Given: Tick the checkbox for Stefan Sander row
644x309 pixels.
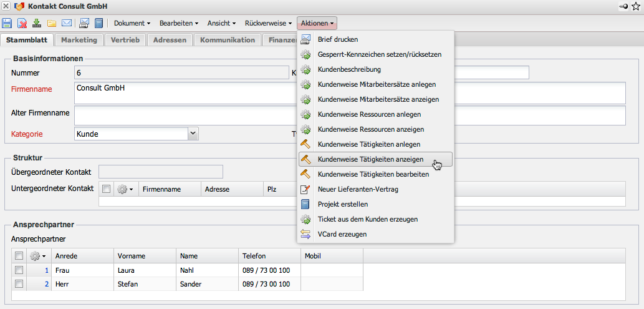Looking at the screenshot, I should 19,284.
